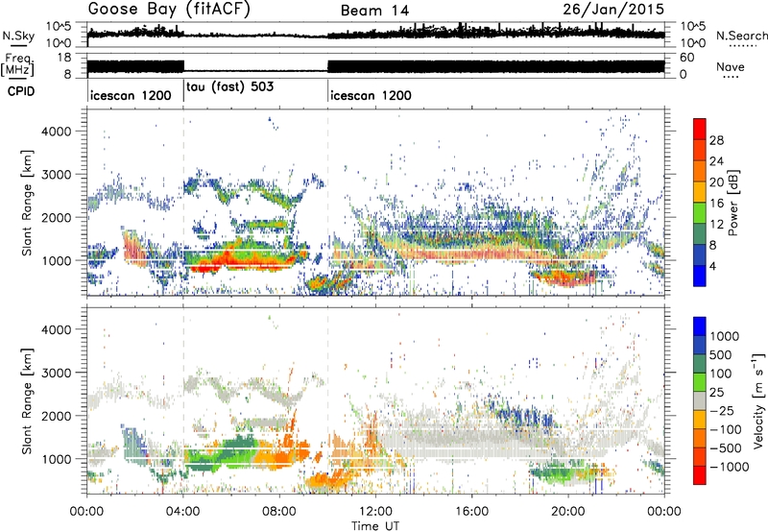Click the 'N.Sky' legend label
Screen dimensions: 768x532
18,36
